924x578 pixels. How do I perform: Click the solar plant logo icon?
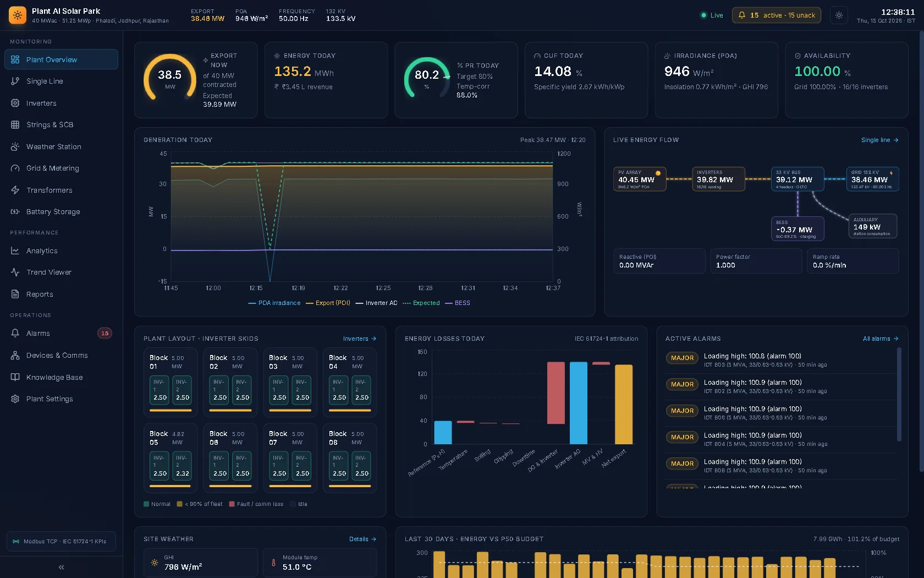[18, 15]
